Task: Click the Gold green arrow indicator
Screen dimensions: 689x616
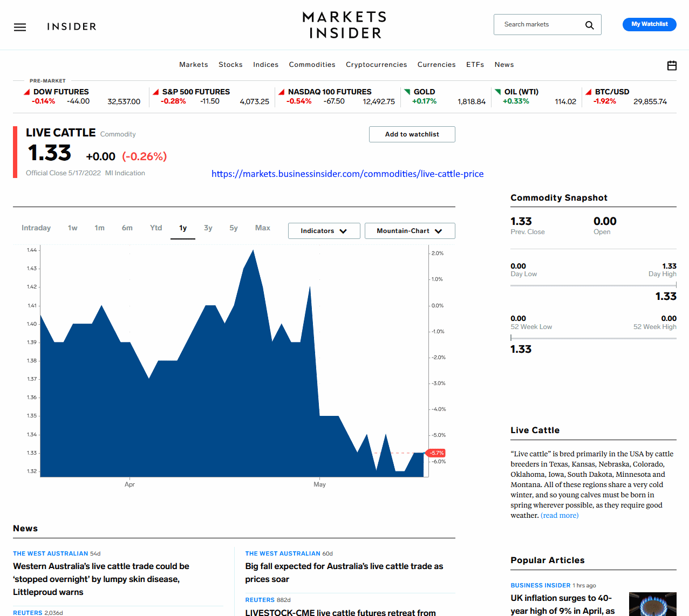Action: point(407,92)
